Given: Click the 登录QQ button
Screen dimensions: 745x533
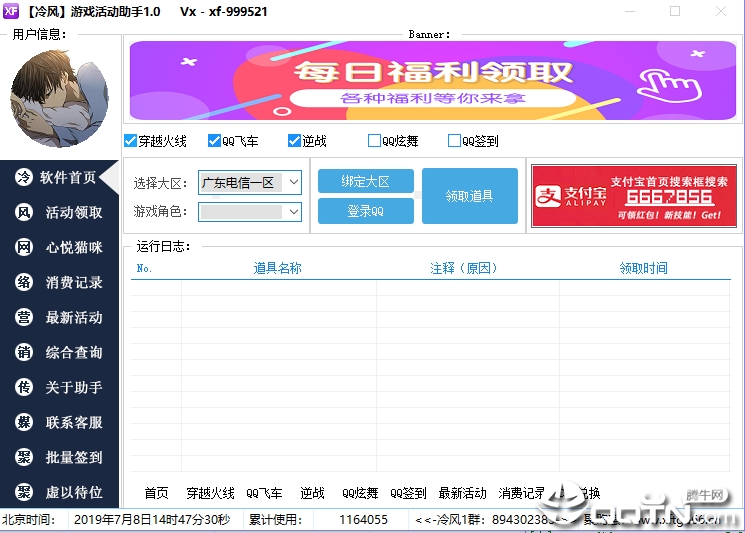Looking at the screenshot, I should [365, 211].
